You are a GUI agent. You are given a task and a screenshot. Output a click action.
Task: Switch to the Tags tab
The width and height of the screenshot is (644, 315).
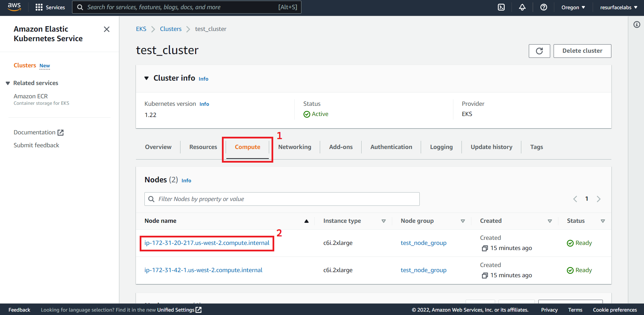point(537,147)
